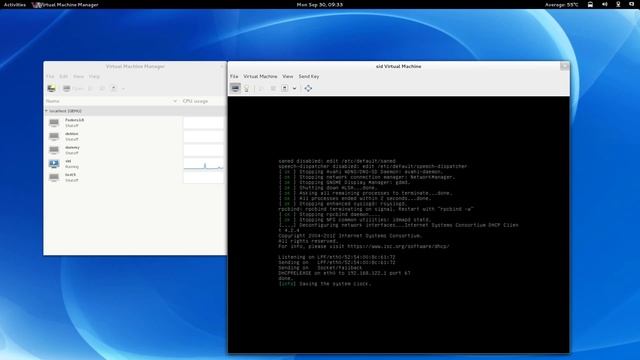The image size is (640, 360).
Task: Click the dummy VM monitor icon
Action: tap(54, 150)
